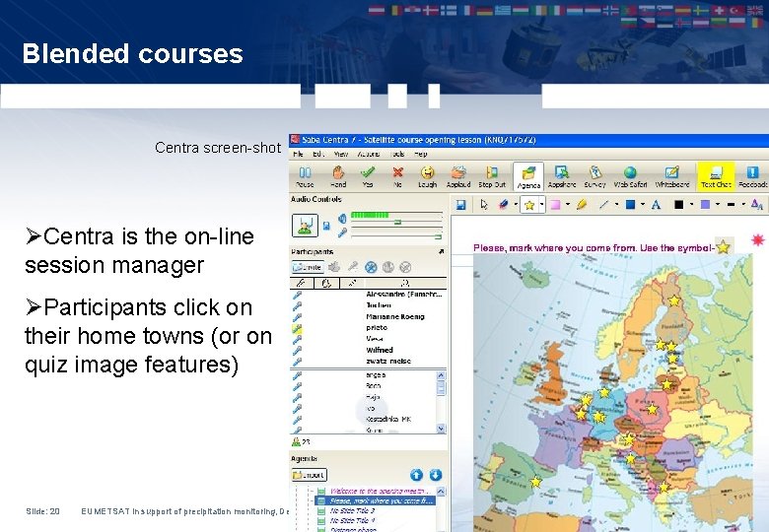Toggle microphone for angela
This screenshot has width=769, height=532.
[297, 375]
